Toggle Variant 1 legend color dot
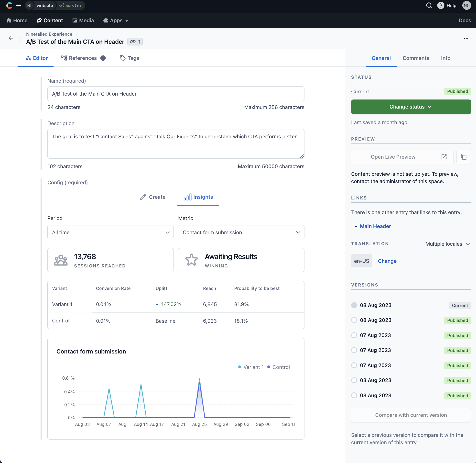476x463 pixels. [x=240, y=367]
